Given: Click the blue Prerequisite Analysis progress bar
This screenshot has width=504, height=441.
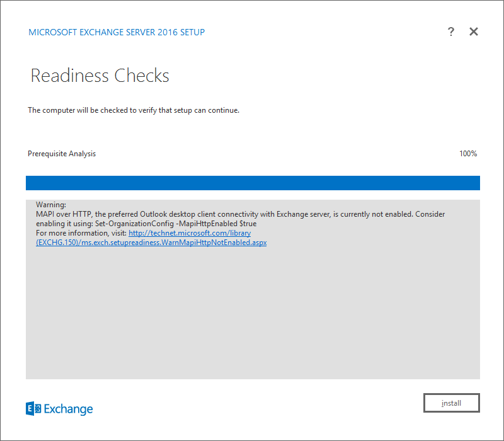Looking at the screenshot, I should coord(253,183).
